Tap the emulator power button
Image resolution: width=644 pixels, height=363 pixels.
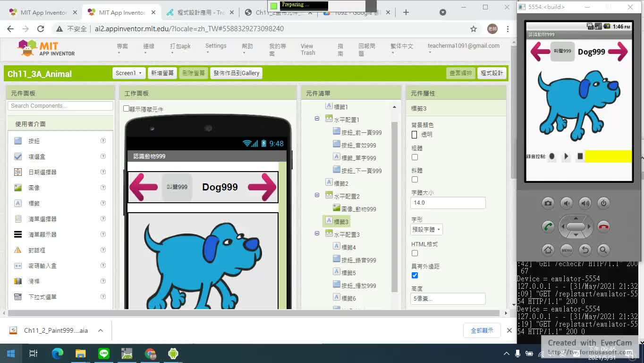tap(603, 203)
